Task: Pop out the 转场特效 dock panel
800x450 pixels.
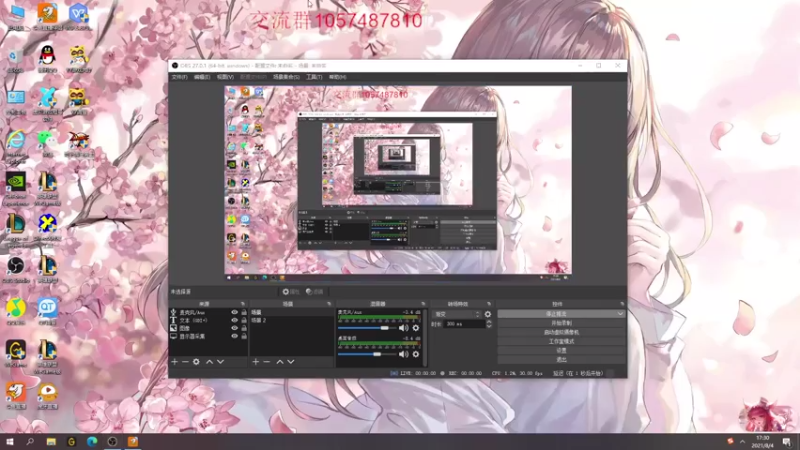Action: click(x=489, y=304)
